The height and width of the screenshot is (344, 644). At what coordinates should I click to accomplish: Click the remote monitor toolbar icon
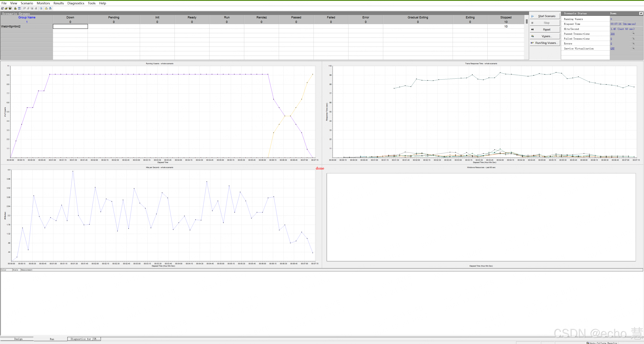(x=19, y=8)
